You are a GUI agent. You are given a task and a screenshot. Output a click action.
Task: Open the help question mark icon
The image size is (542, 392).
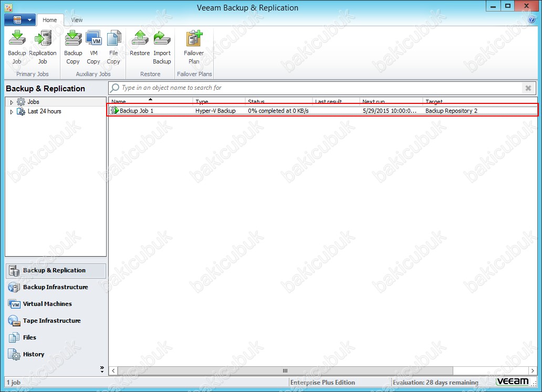pos(531,20)
